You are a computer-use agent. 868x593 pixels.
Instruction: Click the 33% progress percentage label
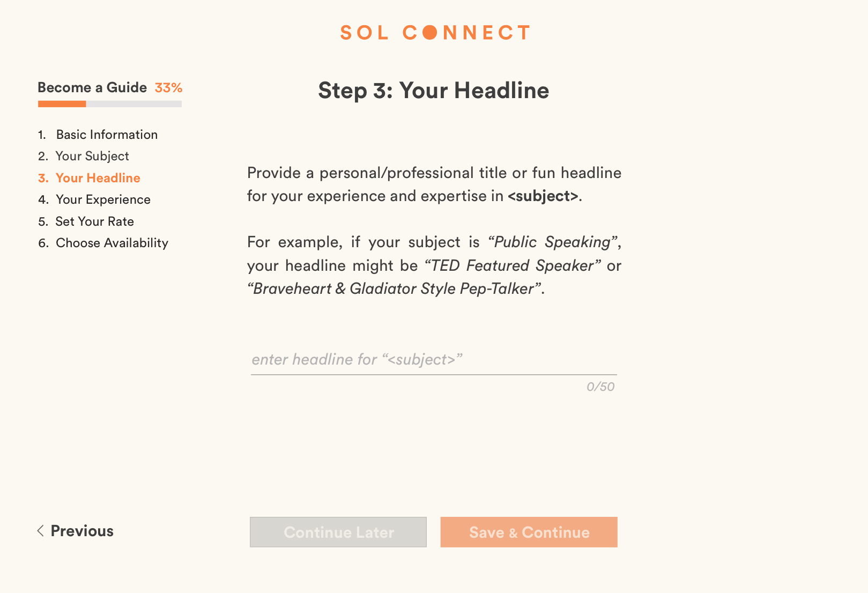[x=168, y=87]
